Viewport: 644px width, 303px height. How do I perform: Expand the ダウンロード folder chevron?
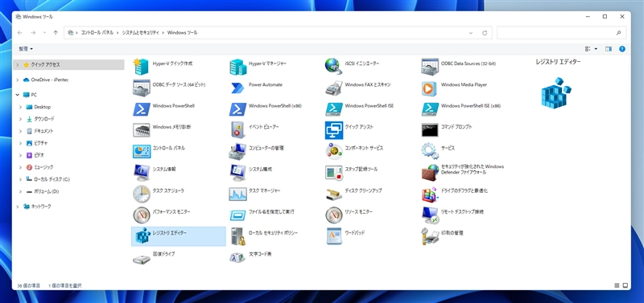(x=21, y=119)
